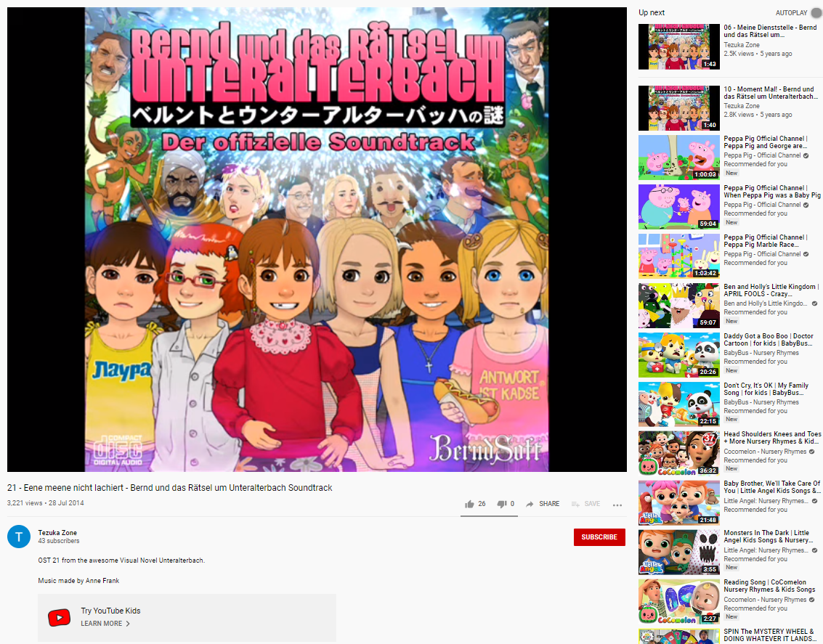
Task: Click 'OST 21 from the awesome Visual Novel' description
Action: click(x=121, y=560)
